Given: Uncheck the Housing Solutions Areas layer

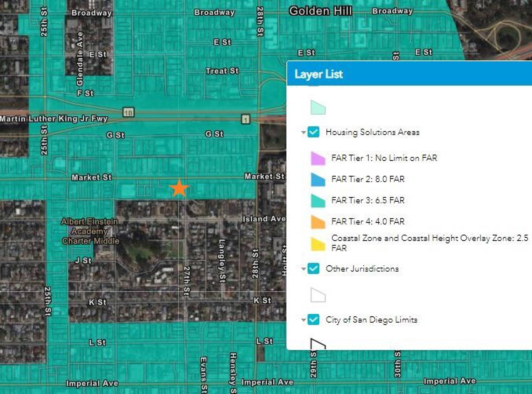Looking at the screenshot, I should coord(313,132).
